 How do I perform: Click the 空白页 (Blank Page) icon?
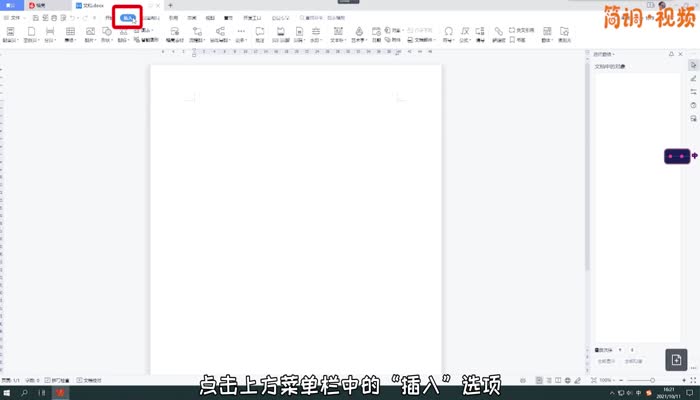coord(30,33)
